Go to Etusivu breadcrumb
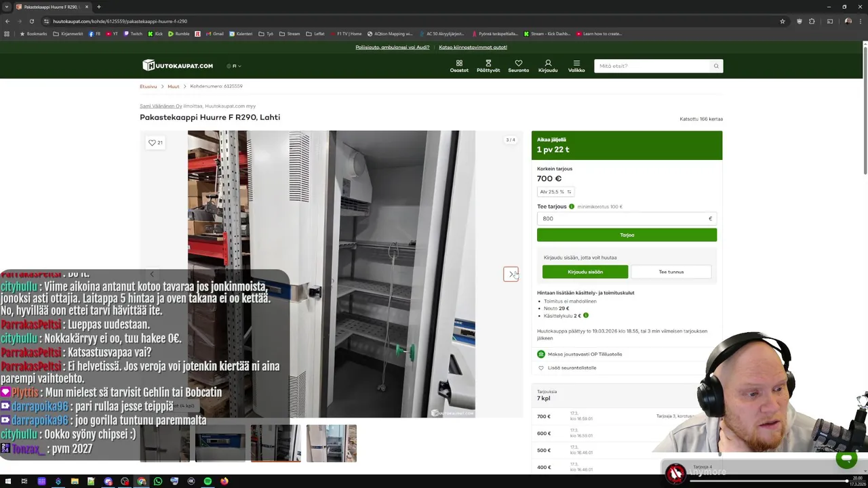Screen dimensions: 868x488 click(149, 87)
